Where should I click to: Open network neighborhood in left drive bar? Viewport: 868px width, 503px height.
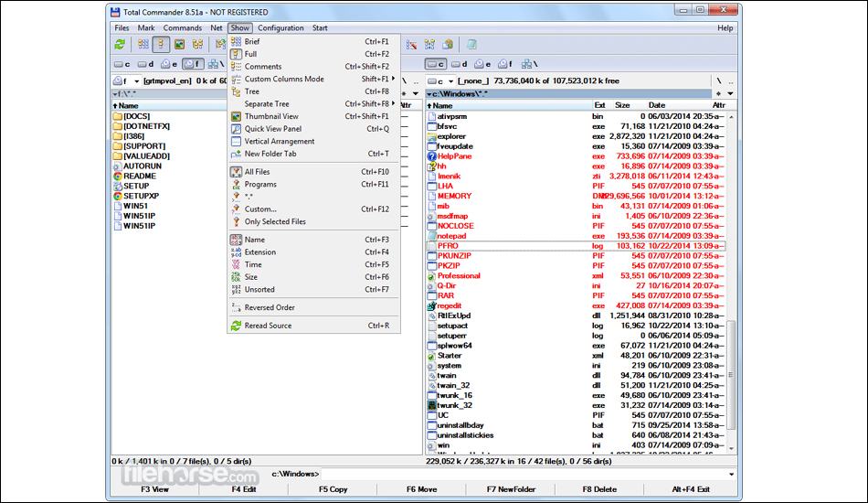click(216, 64)
